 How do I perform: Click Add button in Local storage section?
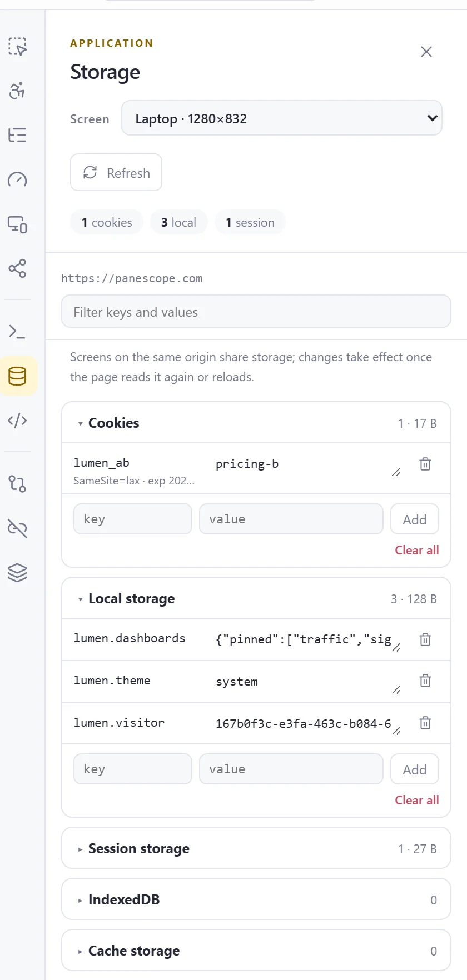[x=415, y=769]
